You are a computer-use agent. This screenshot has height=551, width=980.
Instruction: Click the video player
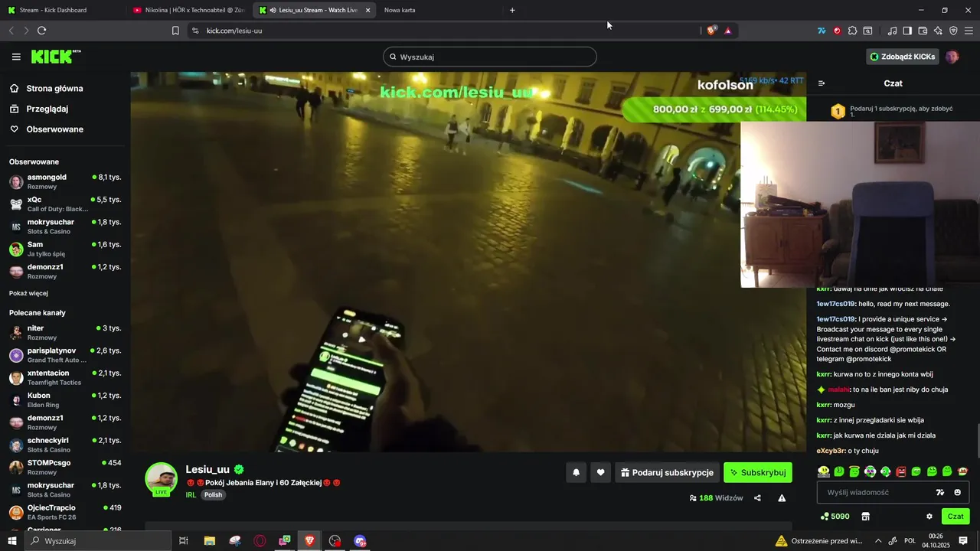click(x=468, y=262)
